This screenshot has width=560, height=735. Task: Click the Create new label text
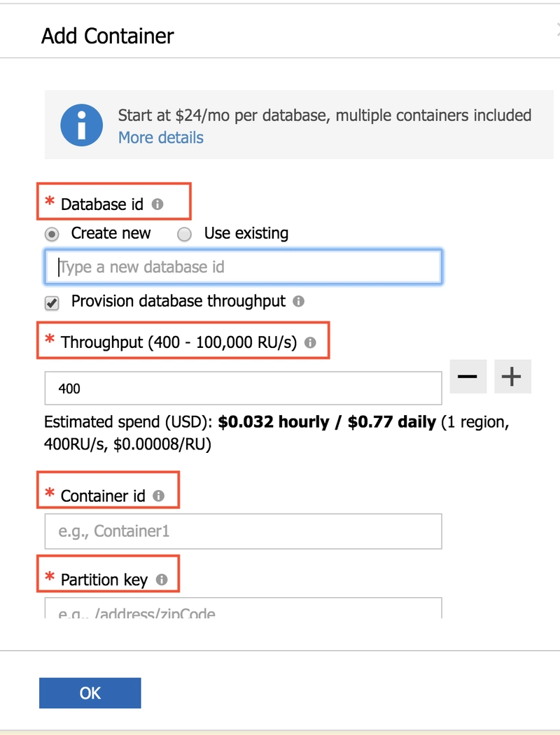click(111, 233)
